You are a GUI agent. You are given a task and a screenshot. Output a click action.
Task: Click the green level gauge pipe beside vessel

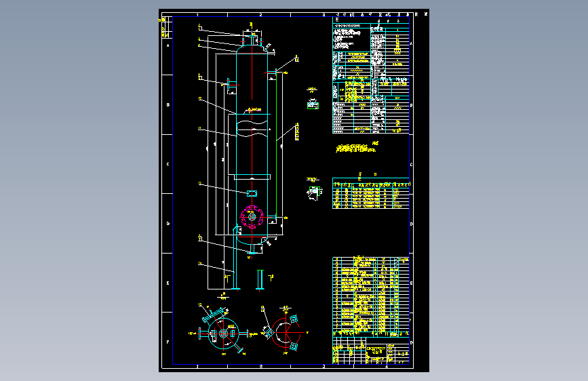click(276, 144)
